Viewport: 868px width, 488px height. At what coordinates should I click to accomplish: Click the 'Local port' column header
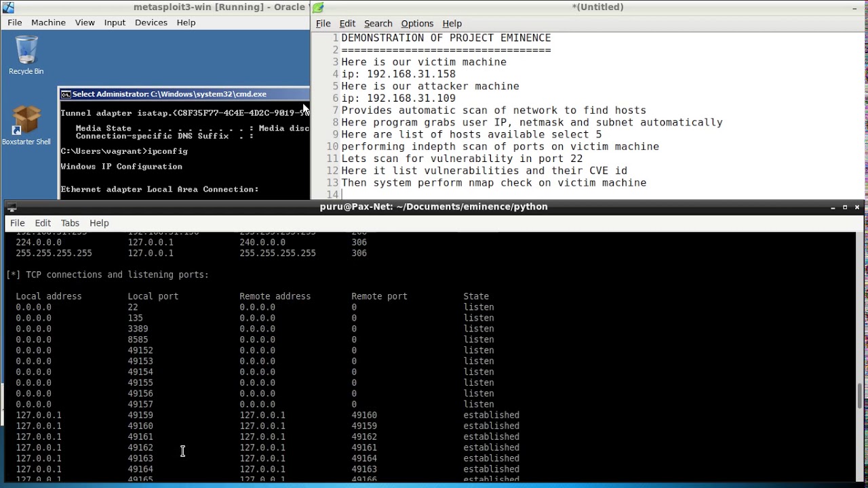[153, 296]
